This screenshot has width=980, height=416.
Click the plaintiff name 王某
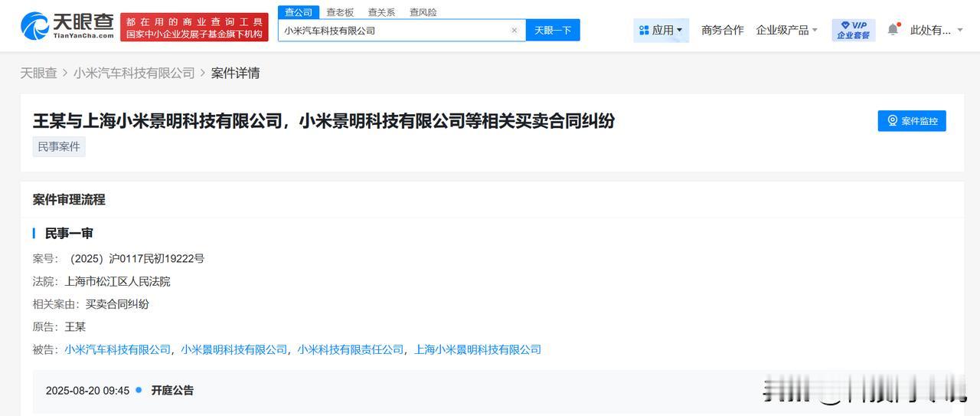[x=75, y=326]
